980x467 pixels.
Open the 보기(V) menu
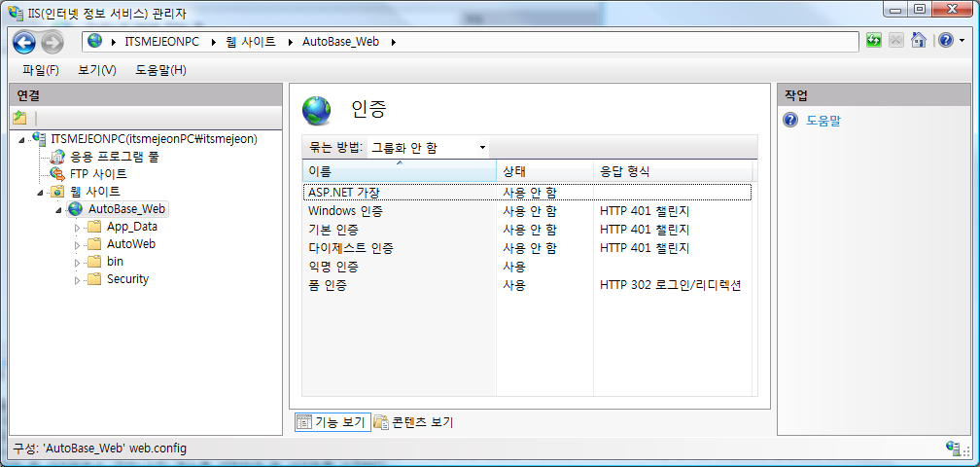click(x=97, y=70)
